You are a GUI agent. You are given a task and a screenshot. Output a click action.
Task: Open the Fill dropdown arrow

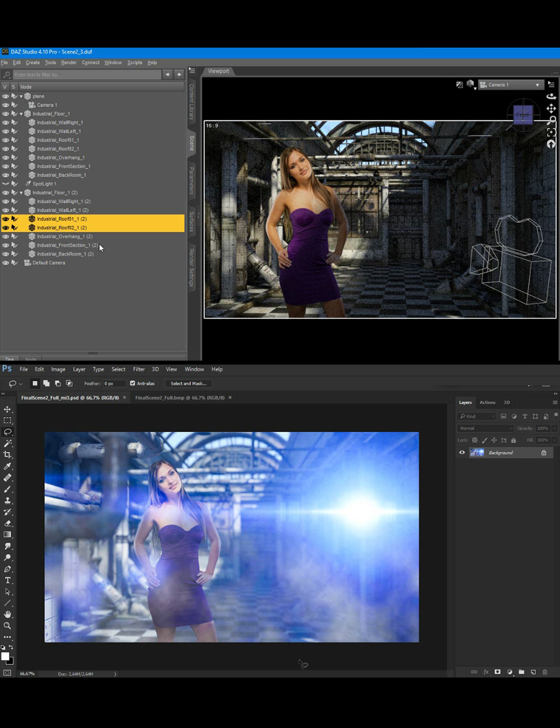[554, 440]
